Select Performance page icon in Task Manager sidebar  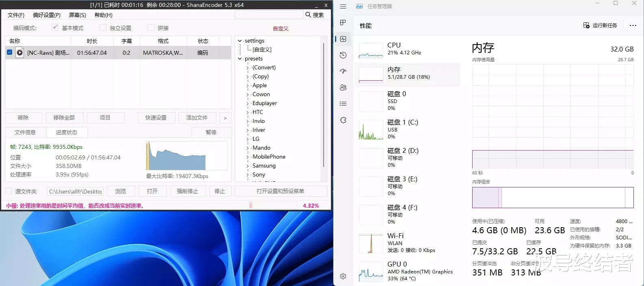click(343, 39)
